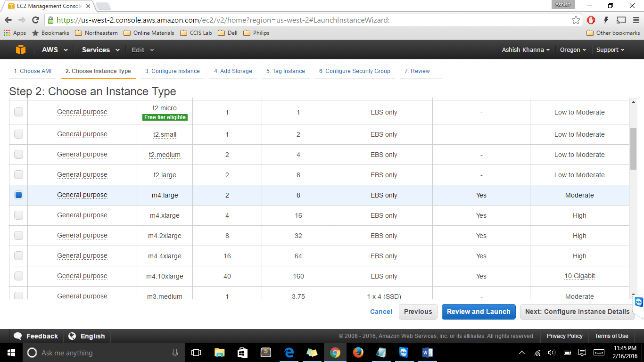Expand the Services dropdown menu
The image size is (644, 362).
100,50
